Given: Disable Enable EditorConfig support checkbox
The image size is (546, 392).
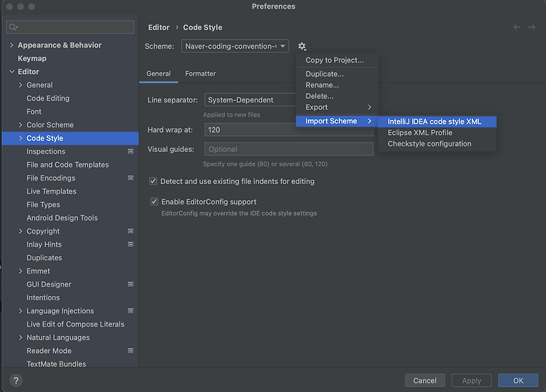Looking at the screenshot, I should click(154, 201).
